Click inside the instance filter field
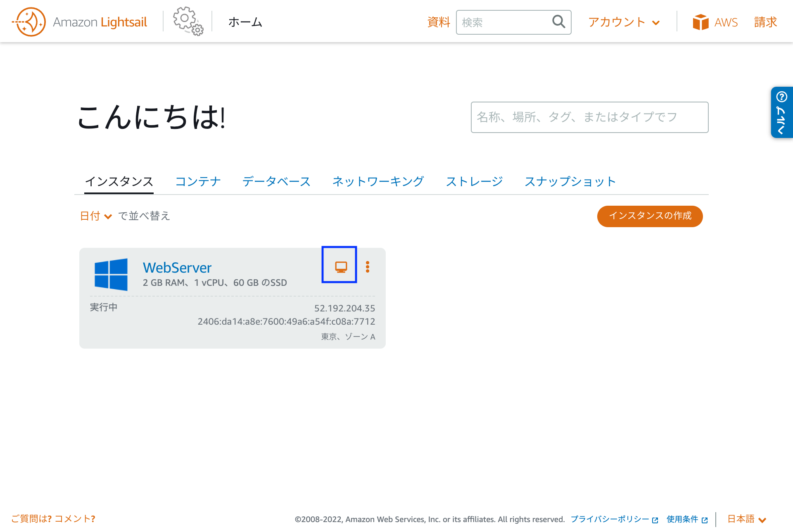Screen dimensions: 793x532 point(589,117)
